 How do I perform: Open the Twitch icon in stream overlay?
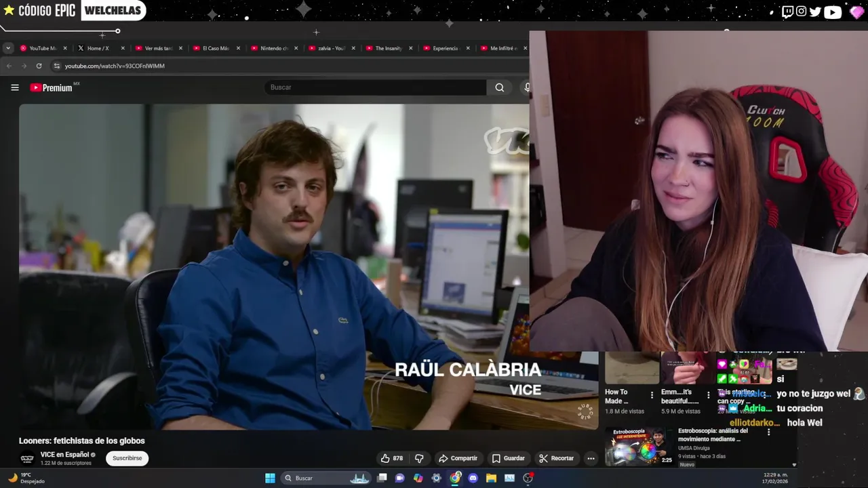787,12
